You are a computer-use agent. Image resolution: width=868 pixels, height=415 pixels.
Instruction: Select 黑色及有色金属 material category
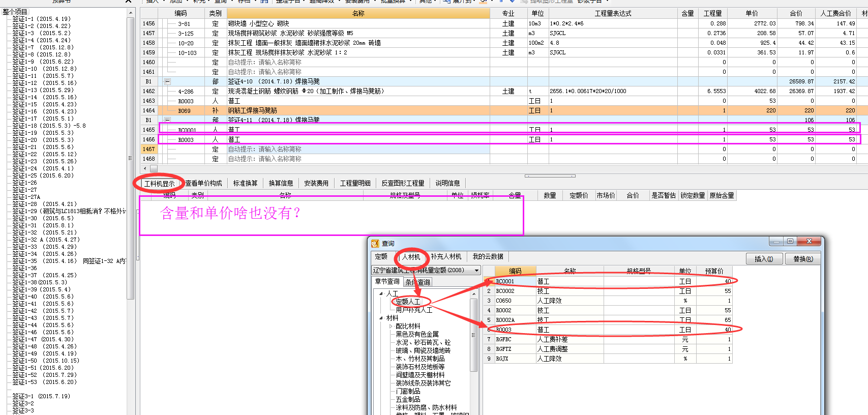(417, 334)
